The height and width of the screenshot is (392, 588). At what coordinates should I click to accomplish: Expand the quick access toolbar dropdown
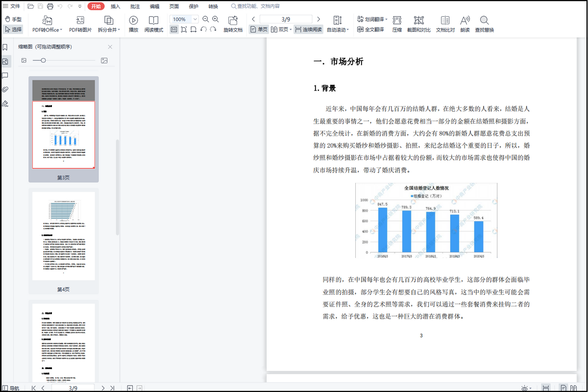79,6
